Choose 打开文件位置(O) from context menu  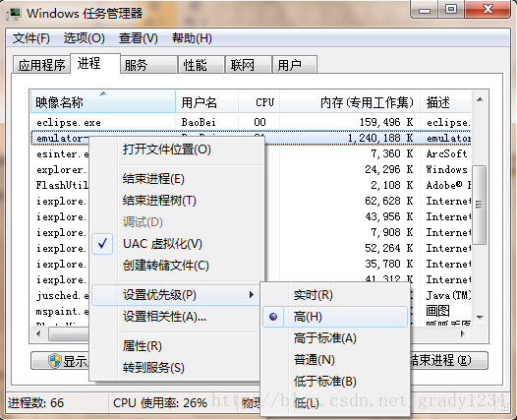click(x=177, y=150)
